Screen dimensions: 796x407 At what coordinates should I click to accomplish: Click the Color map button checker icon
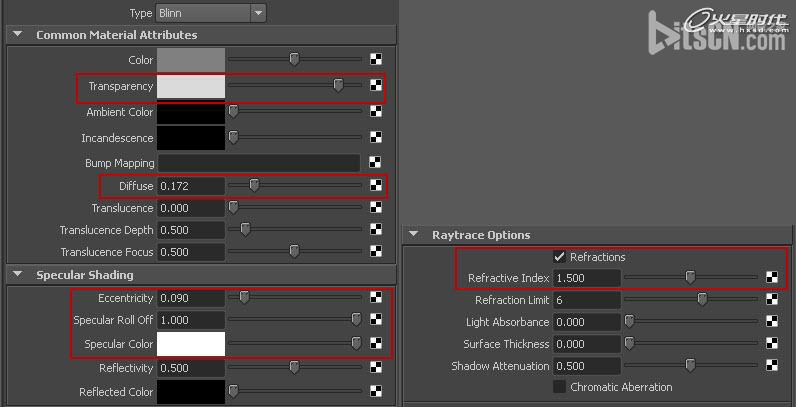click(x=376, y=59)
